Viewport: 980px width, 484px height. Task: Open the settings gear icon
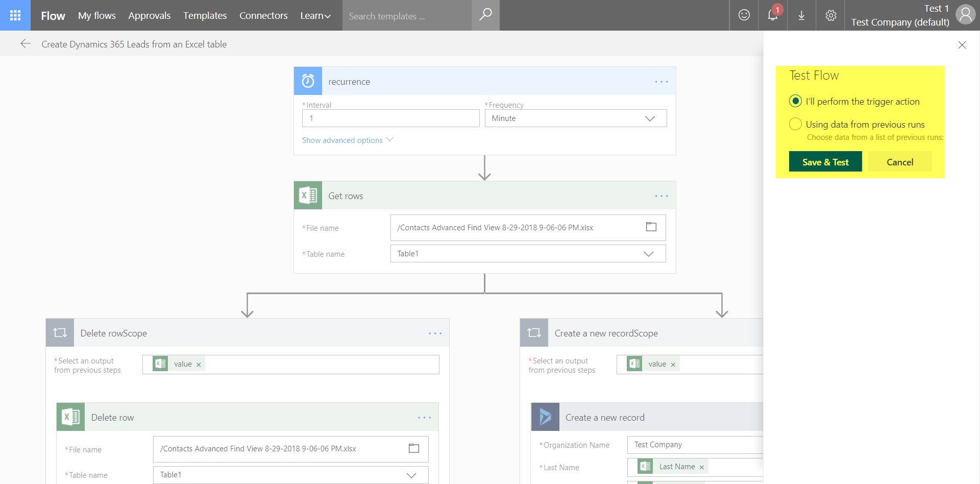831,15
